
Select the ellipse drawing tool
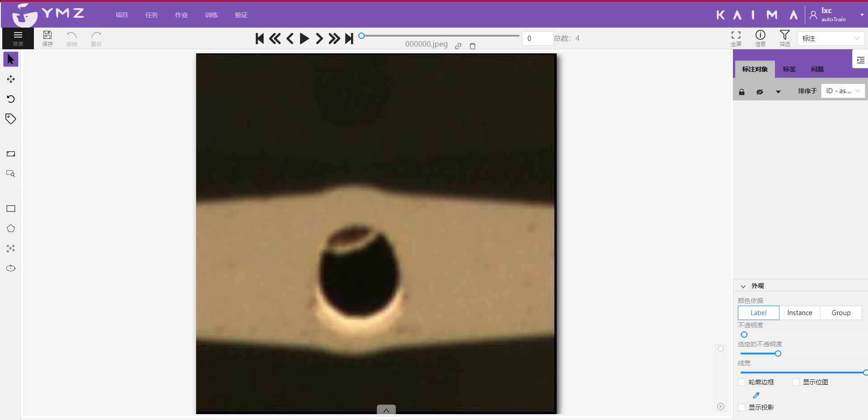11,268
